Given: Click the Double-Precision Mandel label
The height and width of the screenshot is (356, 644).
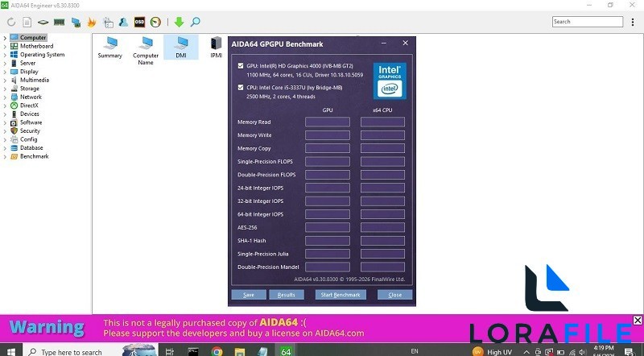Looking at the screenshot, I should 268,267.
